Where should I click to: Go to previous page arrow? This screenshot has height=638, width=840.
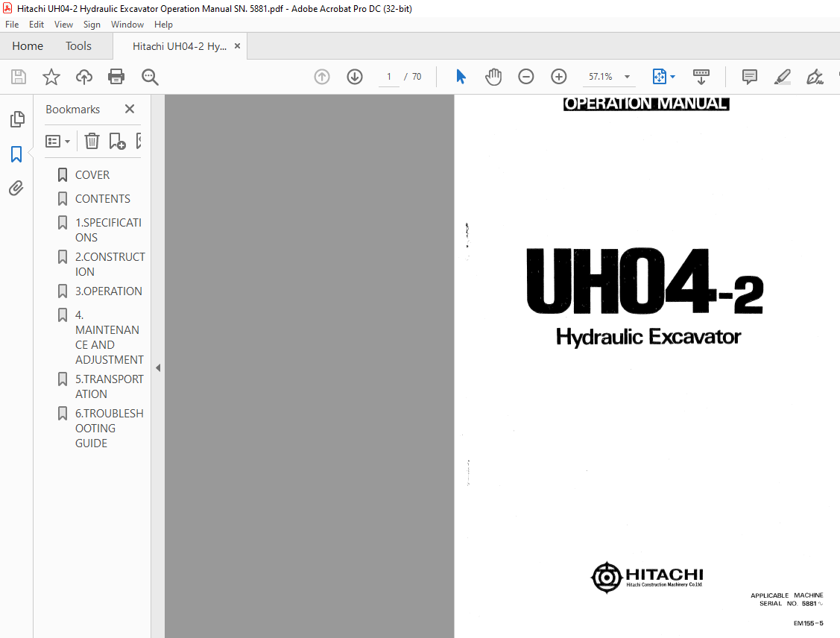click(322, 77)
